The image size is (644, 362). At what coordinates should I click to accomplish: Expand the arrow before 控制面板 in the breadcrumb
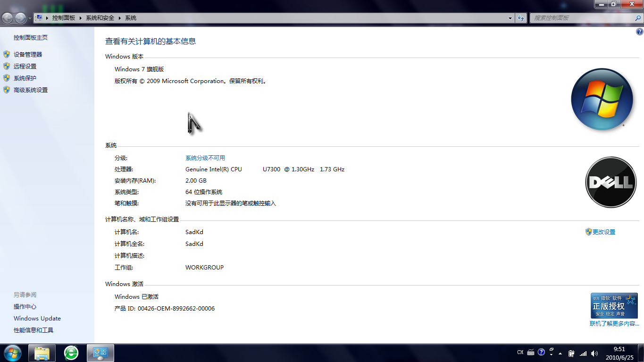click(x=48, y=18)
